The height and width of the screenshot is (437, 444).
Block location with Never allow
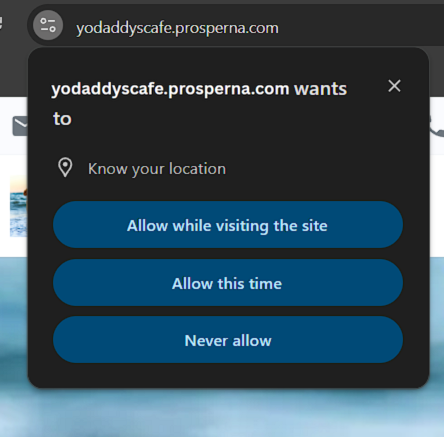coord(228,340)
